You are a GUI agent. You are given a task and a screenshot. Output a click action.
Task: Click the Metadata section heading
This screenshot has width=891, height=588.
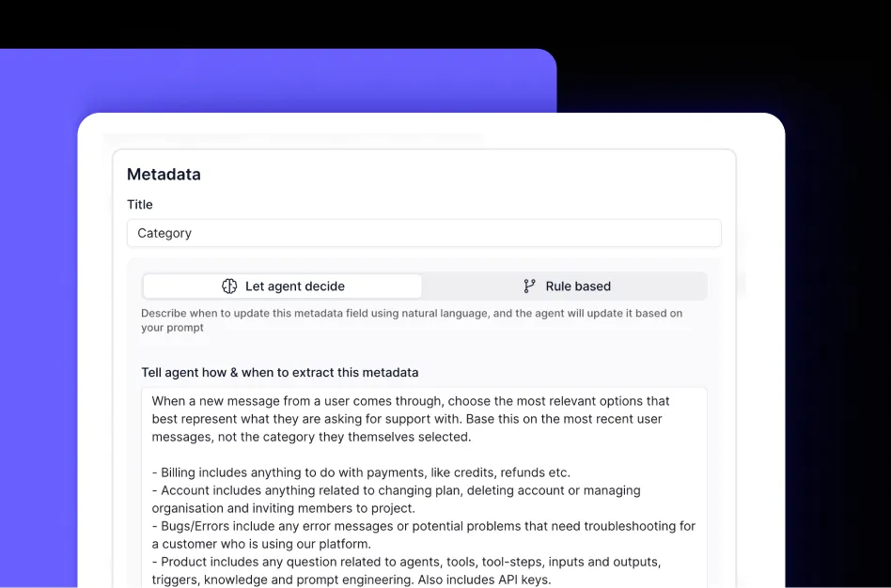[x=164, y=175]
